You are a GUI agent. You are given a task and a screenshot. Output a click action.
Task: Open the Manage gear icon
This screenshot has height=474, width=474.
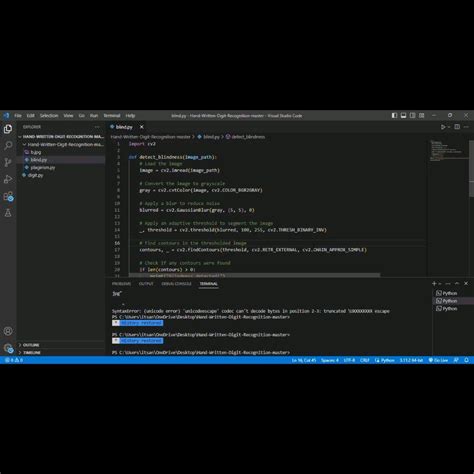point(8,348)
